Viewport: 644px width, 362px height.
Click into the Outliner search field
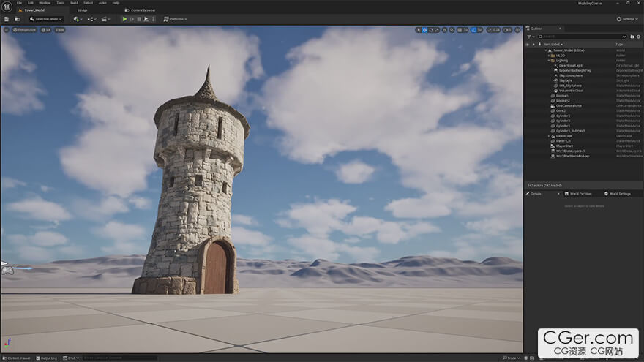pos(583,37)
